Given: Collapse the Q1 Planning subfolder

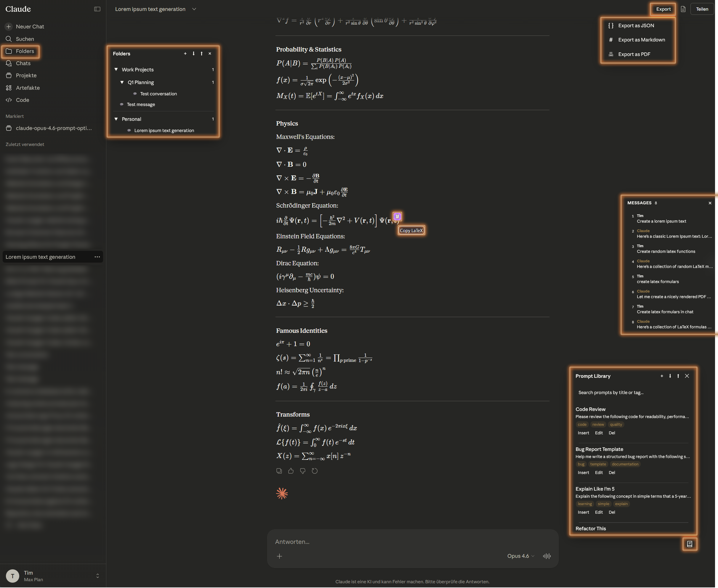Looking at the screenshot, I should coord(122,82).
